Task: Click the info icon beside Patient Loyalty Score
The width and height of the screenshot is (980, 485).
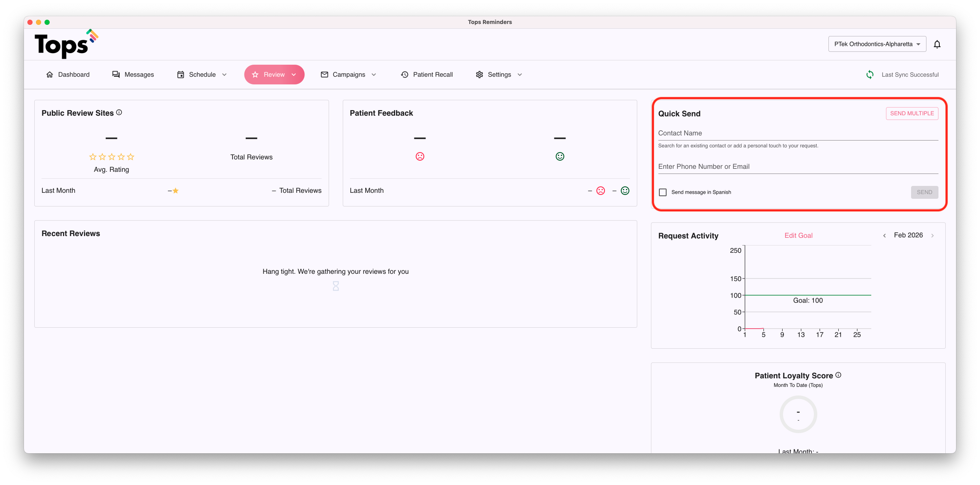Action: pos(838,375)
